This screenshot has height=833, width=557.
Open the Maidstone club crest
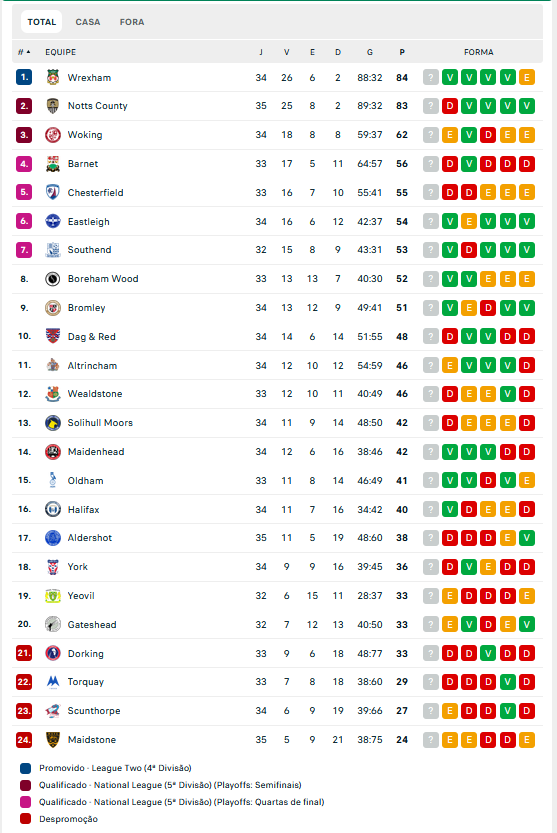click(53, 740)
